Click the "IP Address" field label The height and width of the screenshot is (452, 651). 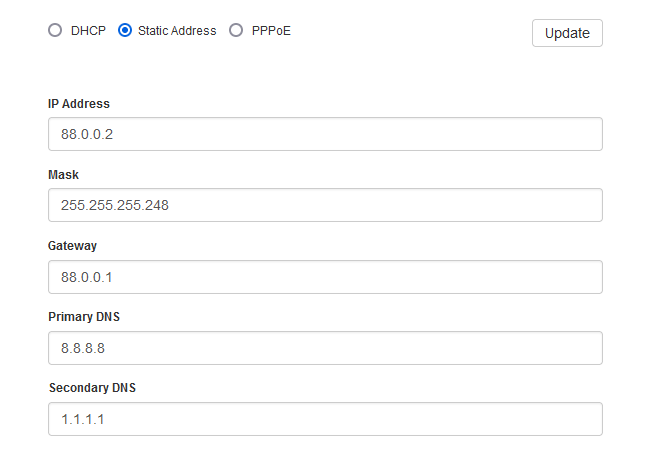[79, 103]
